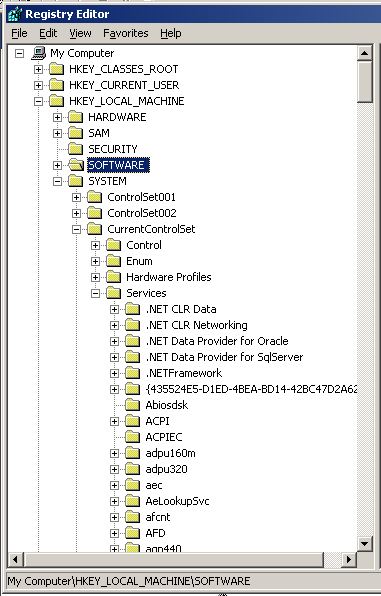381x596 pixels.
Task: Expand ControlSet001 via its plus box
Action: click(76, 197)
